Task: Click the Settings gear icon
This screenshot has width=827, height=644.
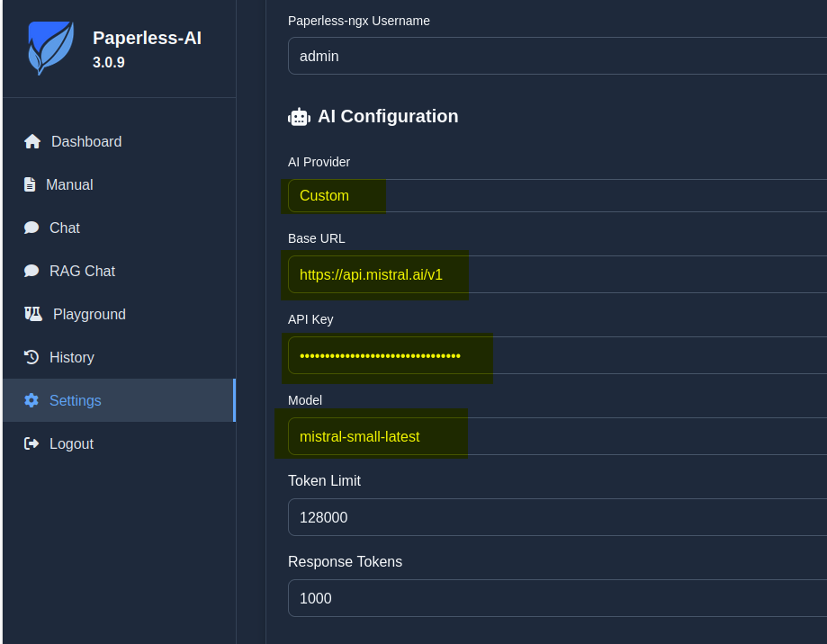Action: click(x=31, y=400)
